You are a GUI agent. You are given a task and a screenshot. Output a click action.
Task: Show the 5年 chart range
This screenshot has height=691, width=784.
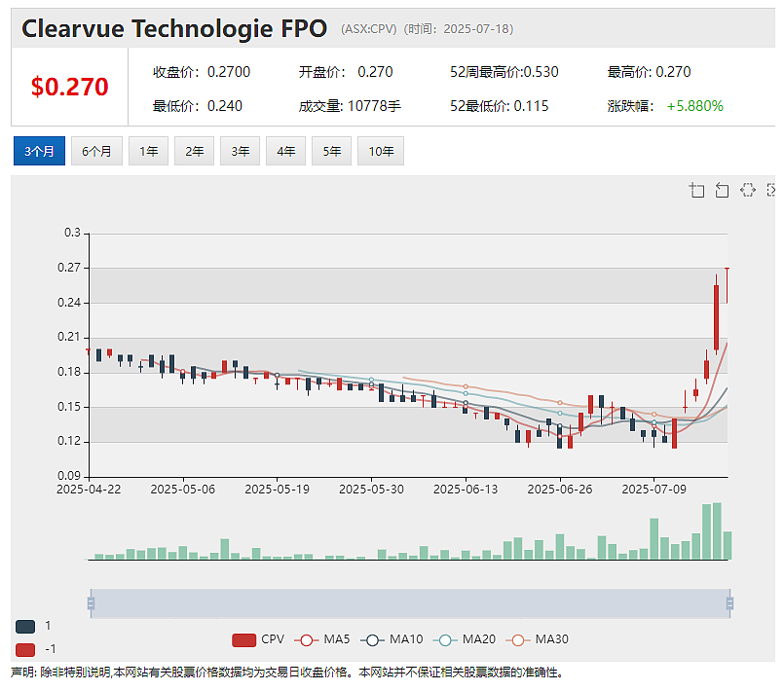point(331,151)
